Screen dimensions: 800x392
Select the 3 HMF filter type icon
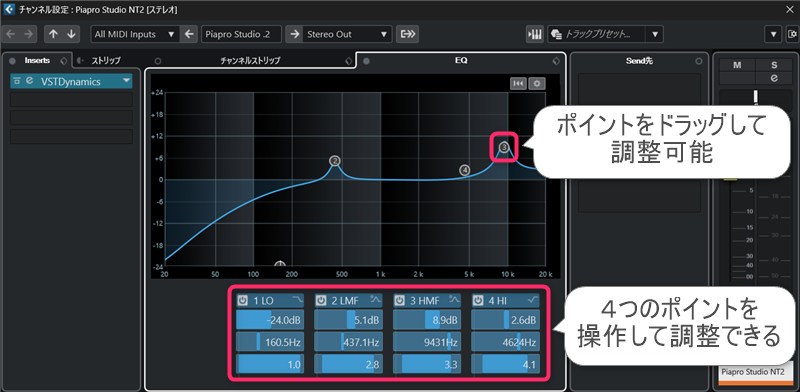click(454, 300)
